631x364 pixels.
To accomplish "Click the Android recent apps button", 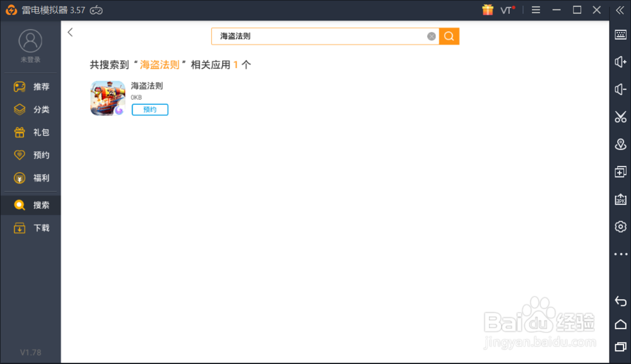I will click(620, 347).
